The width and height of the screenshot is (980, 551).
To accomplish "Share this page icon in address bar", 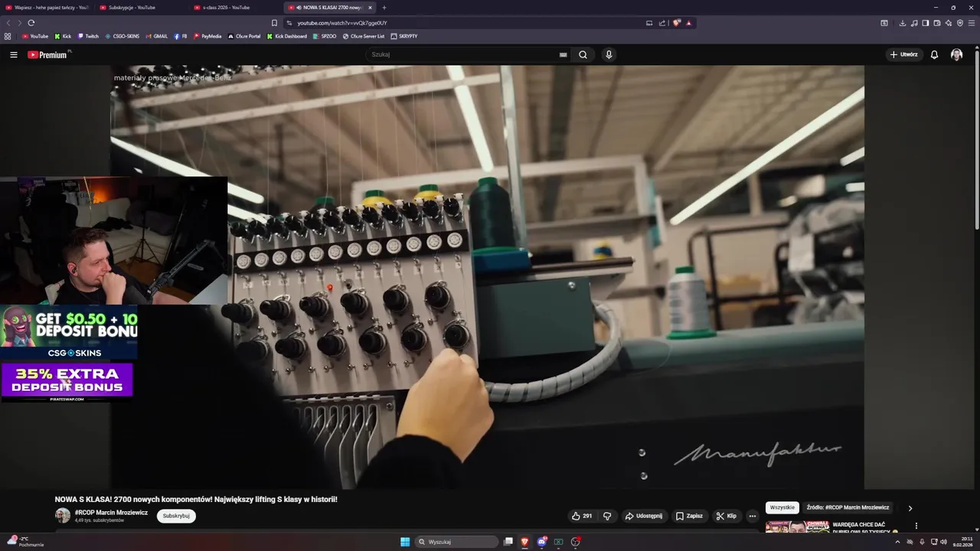I will click(662, 23).
